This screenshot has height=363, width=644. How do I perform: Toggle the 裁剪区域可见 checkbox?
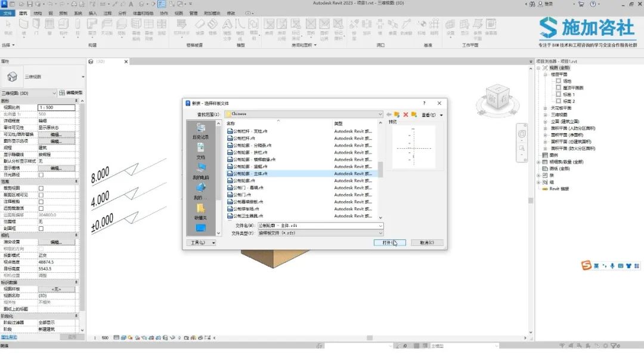(x=41, y=195)
